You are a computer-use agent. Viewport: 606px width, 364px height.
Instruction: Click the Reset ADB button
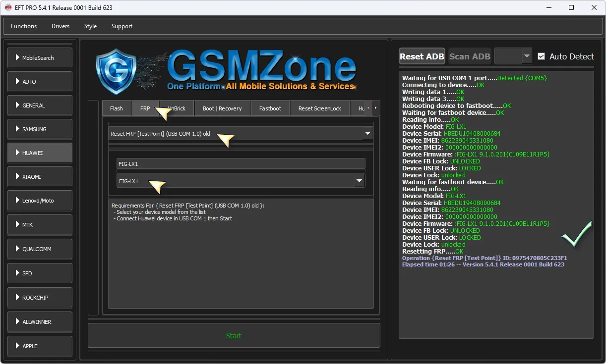pos(422,56)
